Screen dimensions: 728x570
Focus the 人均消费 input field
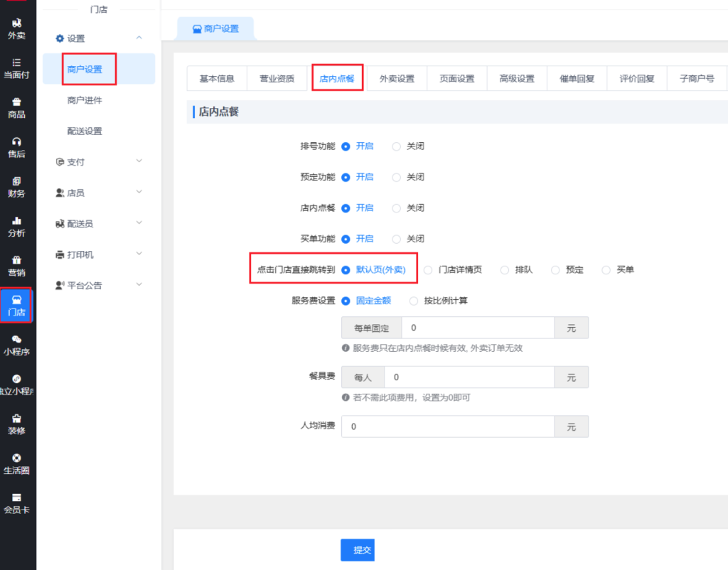point(448,426)
